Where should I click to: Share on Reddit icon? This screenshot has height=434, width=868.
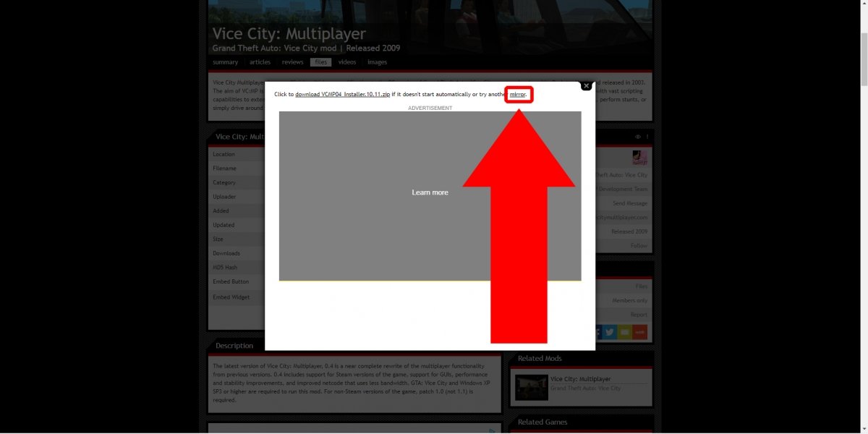tap(639, 332)
